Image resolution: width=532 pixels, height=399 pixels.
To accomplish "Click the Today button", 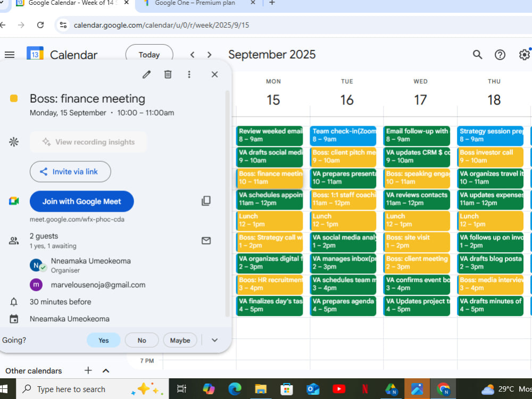I will pos(149,55).
